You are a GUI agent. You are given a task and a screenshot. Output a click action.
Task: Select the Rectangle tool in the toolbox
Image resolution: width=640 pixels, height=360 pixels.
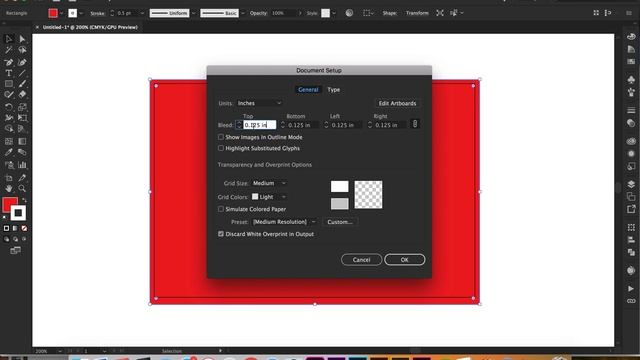pos(9,84)
